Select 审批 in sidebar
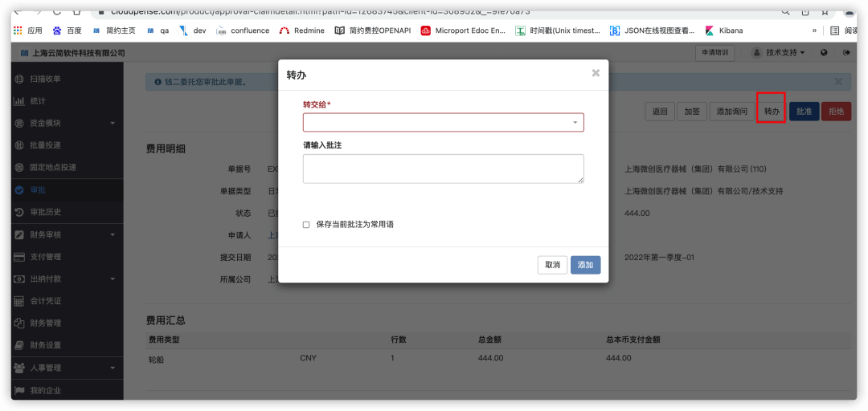Viewport: 868px width, 411px height. pos(67,189)
